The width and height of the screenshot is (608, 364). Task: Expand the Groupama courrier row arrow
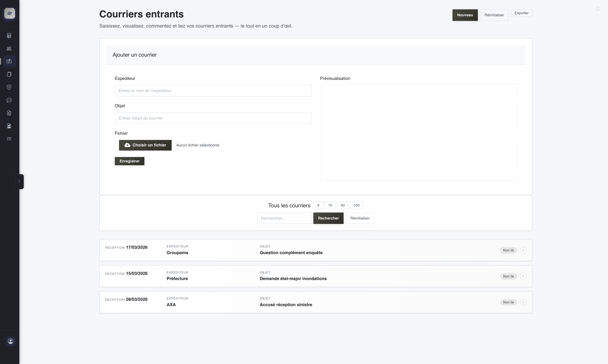[523, 250]
